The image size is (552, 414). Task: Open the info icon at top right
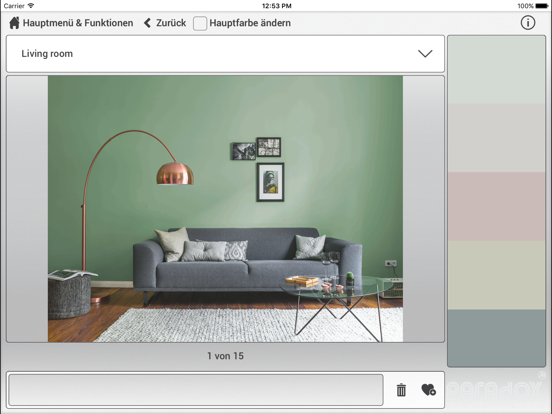(x=528, y=23)
